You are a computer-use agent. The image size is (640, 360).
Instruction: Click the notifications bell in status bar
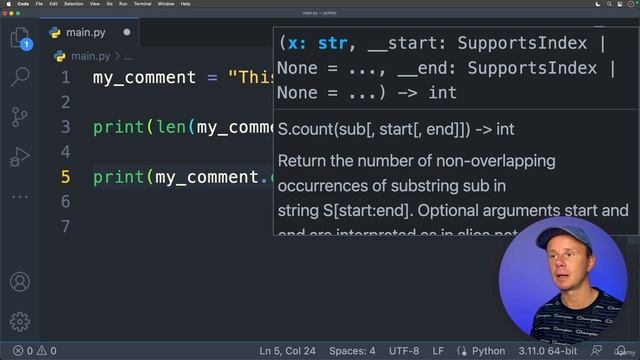[622, 350]
